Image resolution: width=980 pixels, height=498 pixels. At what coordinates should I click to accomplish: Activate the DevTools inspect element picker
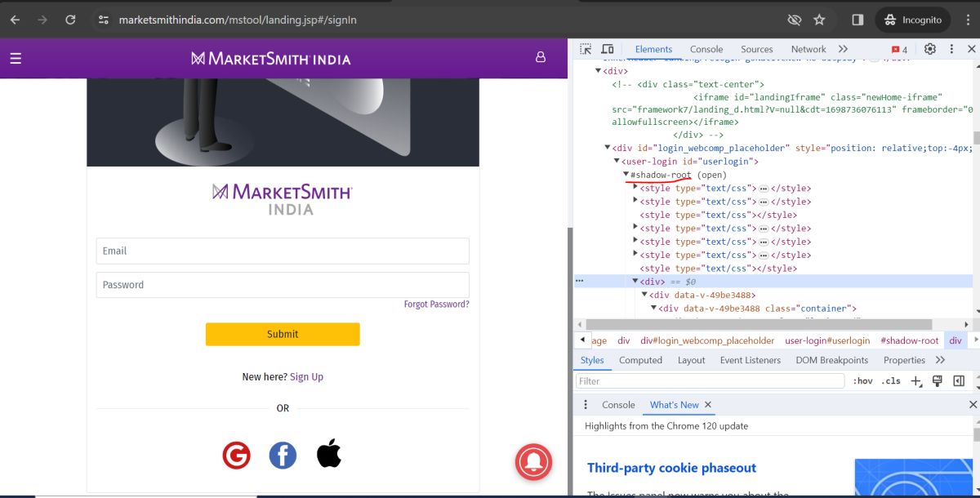[586, 49]
